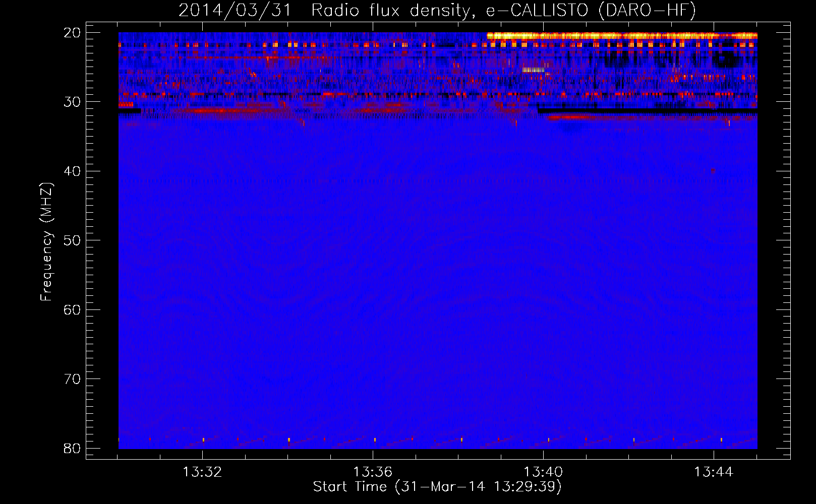Click the '80' frequency tick label
Image resolution: width=816 pixels, height=504 pixels.
click(72, 448)
